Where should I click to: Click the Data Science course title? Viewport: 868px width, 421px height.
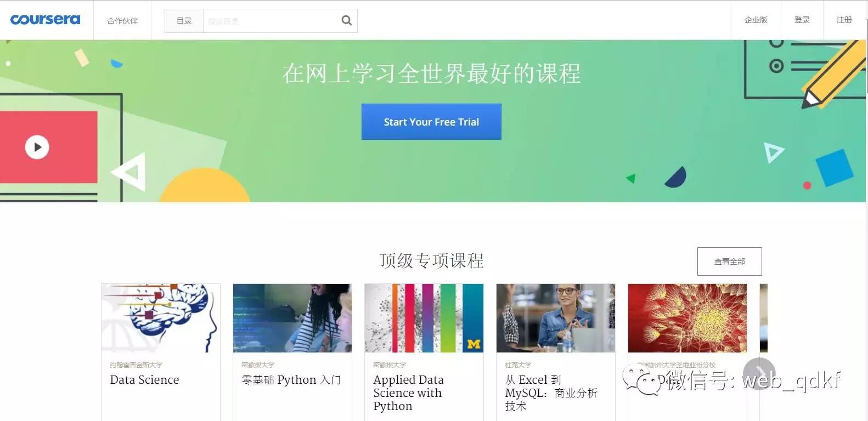[144, 380]
